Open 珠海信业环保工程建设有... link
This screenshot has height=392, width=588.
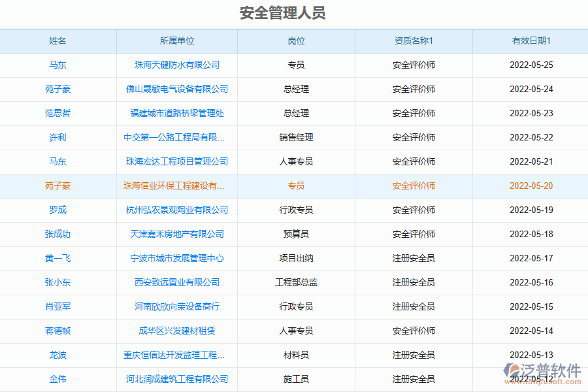pyautogui.click(x=174, y=186)
